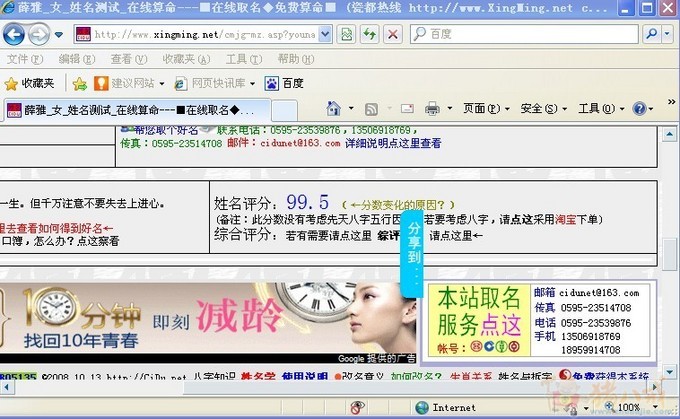Open the 查看(V) menu
Viewport: 680px width, 419px height.
click(129, 59)
